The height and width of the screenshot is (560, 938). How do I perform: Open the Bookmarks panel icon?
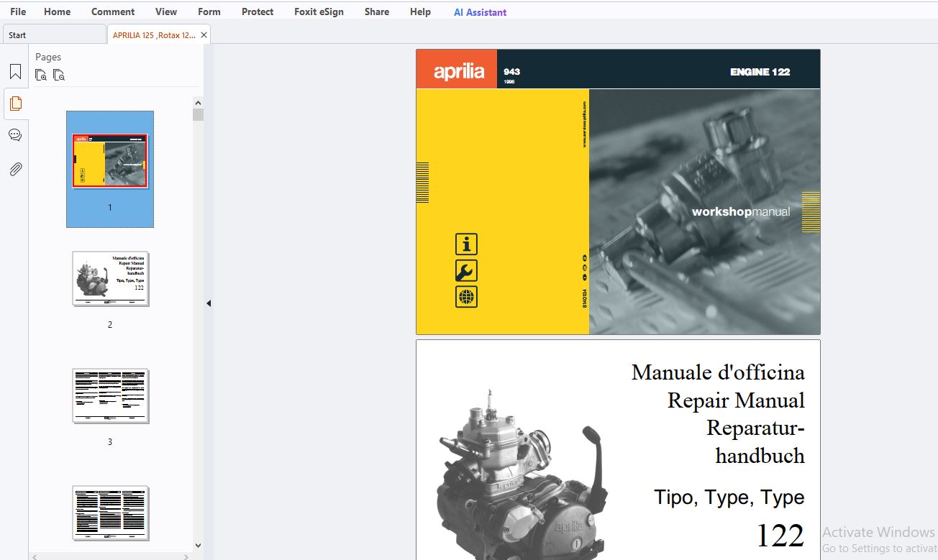15,72
